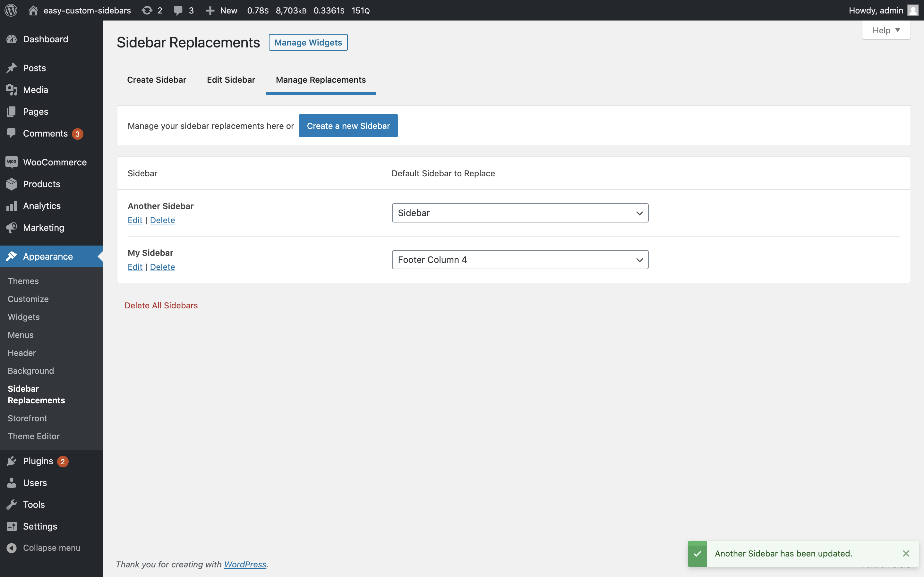The width and height of the screenshot is (924, 577).
Task: Click the Manage Widgets button
Action: pos(308,42)
